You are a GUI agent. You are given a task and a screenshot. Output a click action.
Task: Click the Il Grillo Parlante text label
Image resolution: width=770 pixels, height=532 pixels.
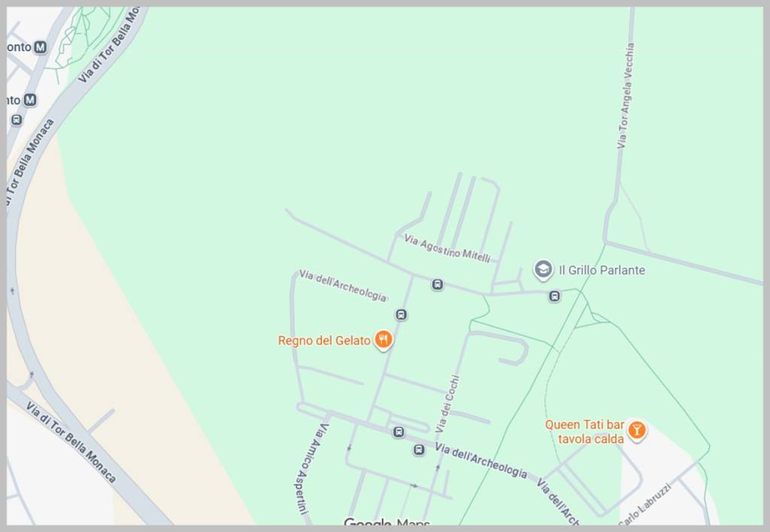coord(602,271)
